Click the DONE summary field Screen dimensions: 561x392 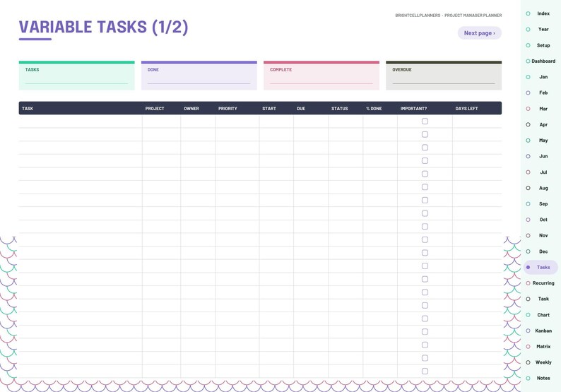(x=199, y=76)
